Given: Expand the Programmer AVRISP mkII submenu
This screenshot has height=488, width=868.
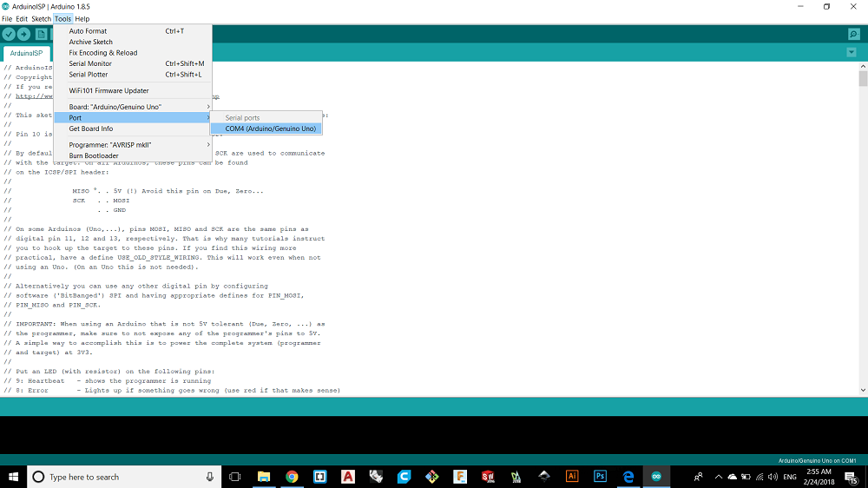Looking at the screenshot, I should click(x=132, y=144).
